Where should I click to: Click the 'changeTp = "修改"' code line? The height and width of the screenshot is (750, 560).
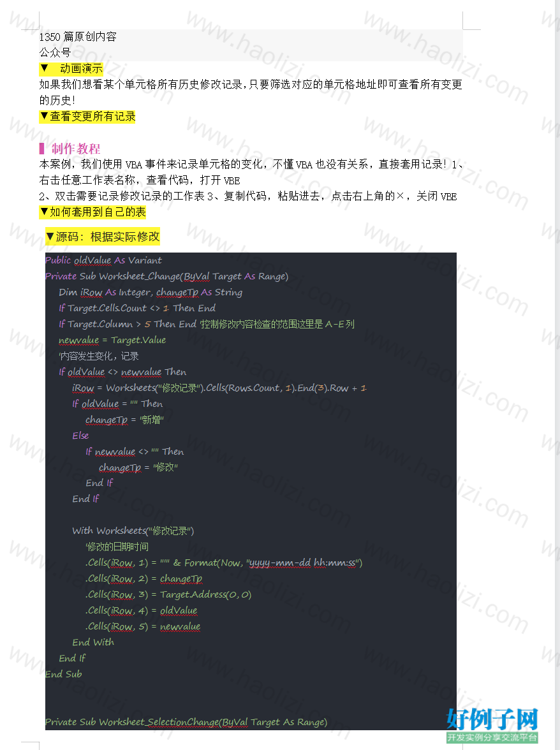point(138,467)
